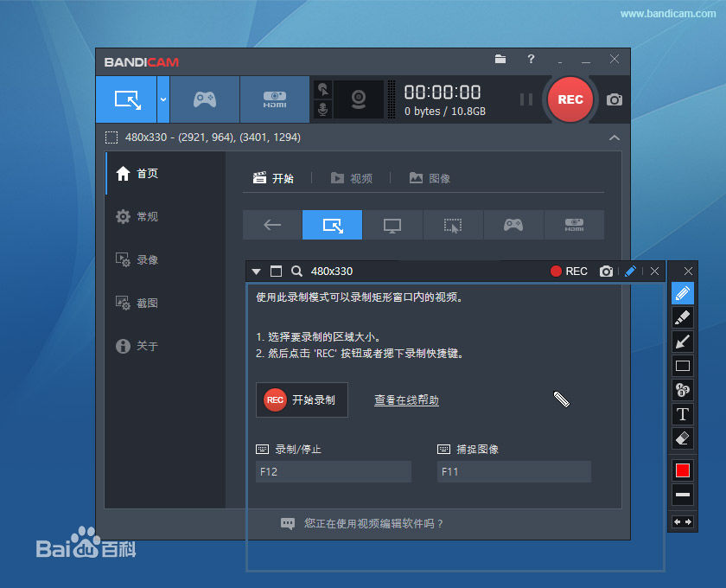Select game mode in mode selector row

513,225
